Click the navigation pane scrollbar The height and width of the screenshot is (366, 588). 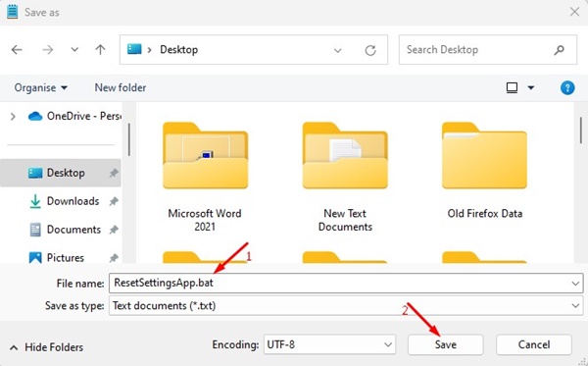129,139
